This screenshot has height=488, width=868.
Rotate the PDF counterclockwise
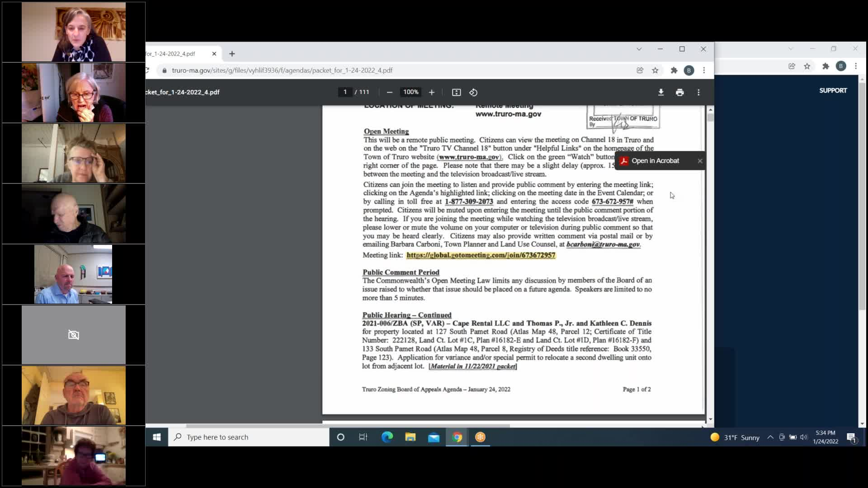click(473, 92)
